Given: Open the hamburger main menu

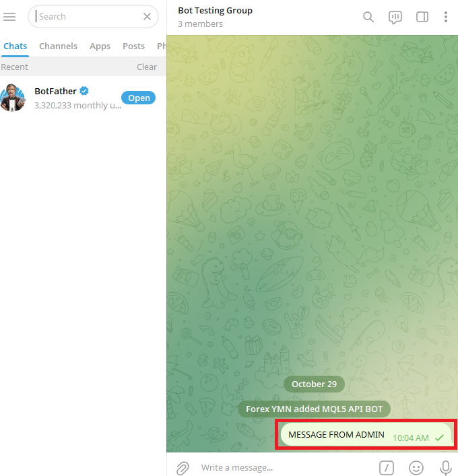Looking at the screenshot, I should tap(9, 17).
